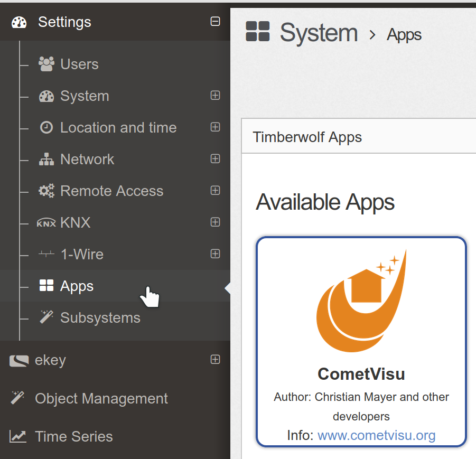Click the Users people icon
This screenshot has width=476, height=459.
click(x=46, y=64)
